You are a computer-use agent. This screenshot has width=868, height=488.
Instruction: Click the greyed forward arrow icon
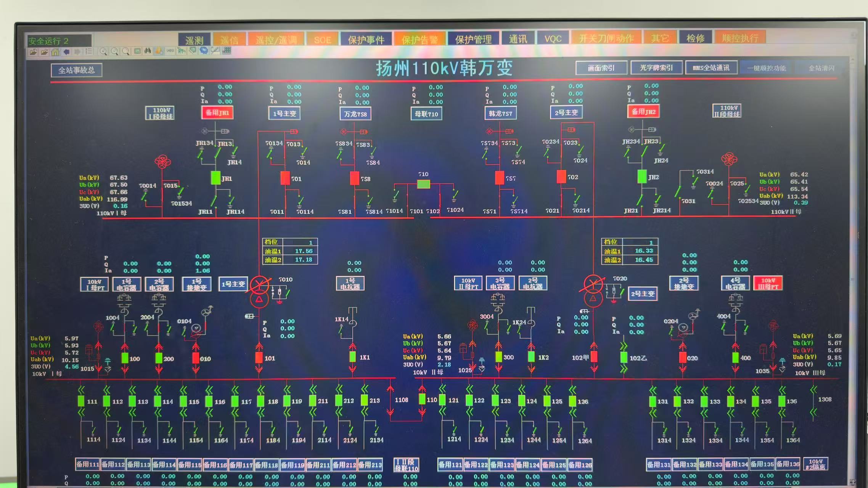click(77, 52)
